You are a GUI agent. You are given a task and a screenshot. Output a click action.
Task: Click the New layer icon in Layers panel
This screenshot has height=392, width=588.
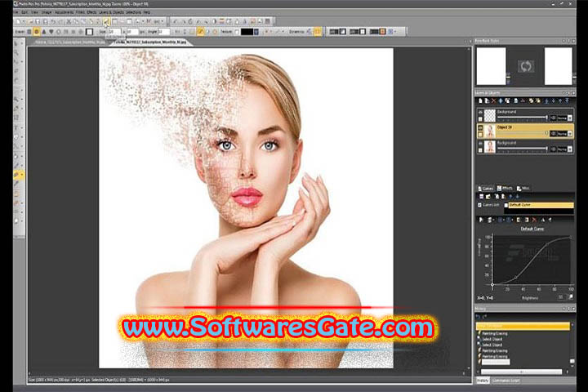point(480,100)
